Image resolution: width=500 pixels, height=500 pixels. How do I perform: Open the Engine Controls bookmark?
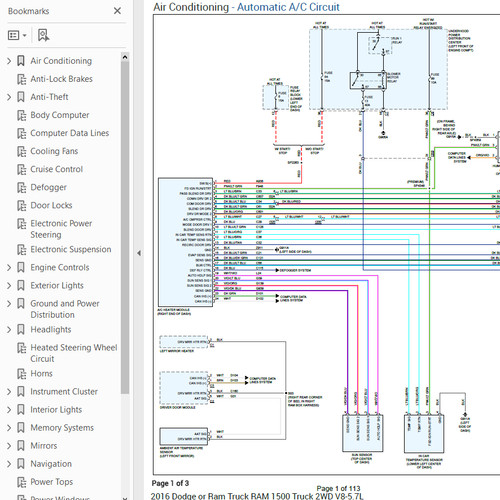coord(60,268)
